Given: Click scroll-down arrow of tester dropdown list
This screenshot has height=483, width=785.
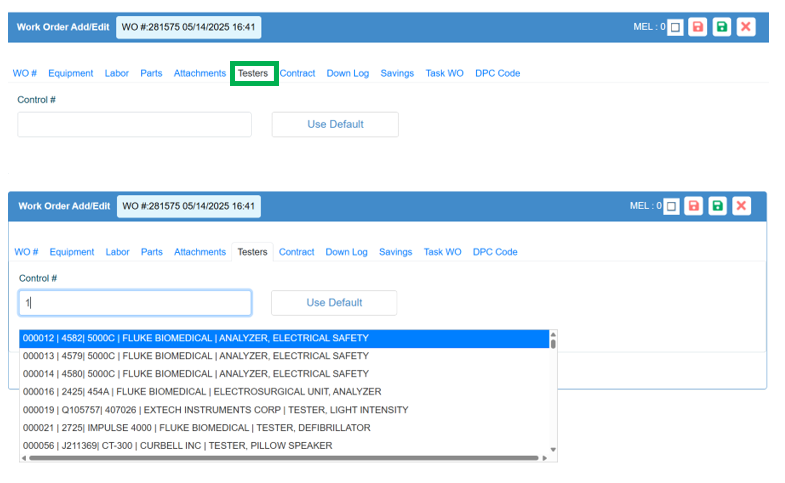Looking at the screenshot, I should tap(553, 450).
